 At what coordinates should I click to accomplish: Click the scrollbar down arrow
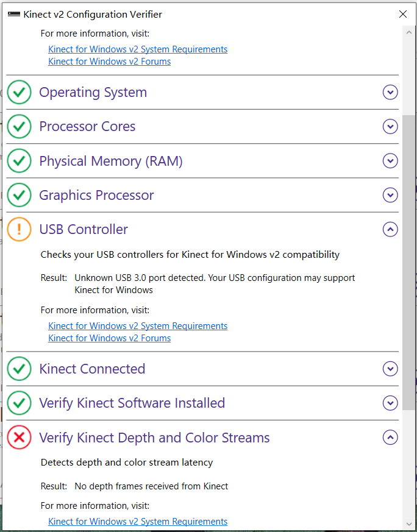click(x=408, y=523)
